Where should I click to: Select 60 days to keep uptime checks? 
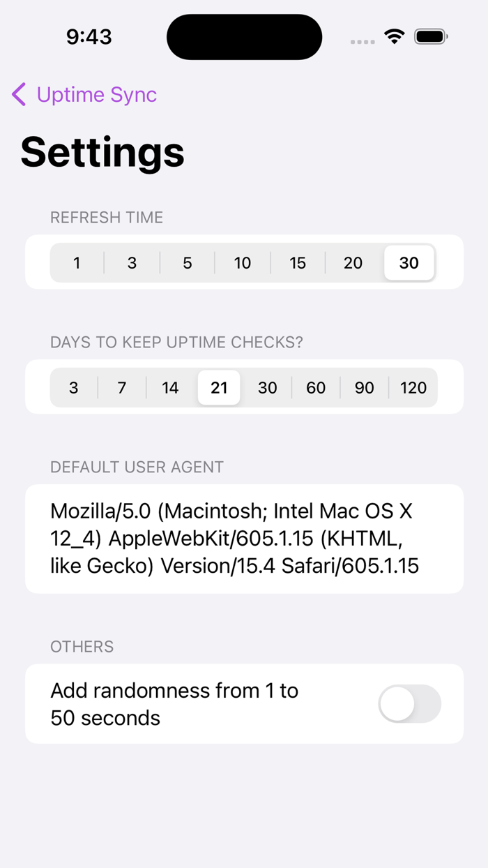pos(316,388)
